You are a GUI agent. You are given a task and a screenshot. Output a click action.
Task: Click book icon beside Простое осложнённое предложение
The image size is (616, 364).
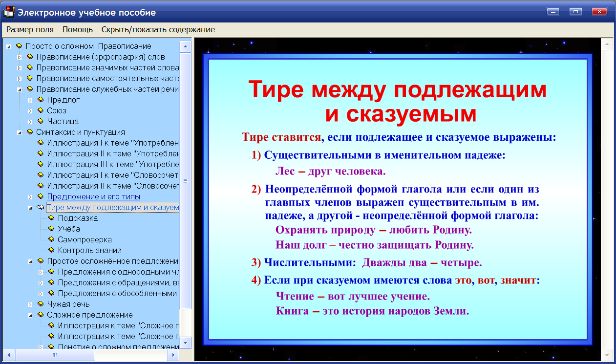point(41,261)
